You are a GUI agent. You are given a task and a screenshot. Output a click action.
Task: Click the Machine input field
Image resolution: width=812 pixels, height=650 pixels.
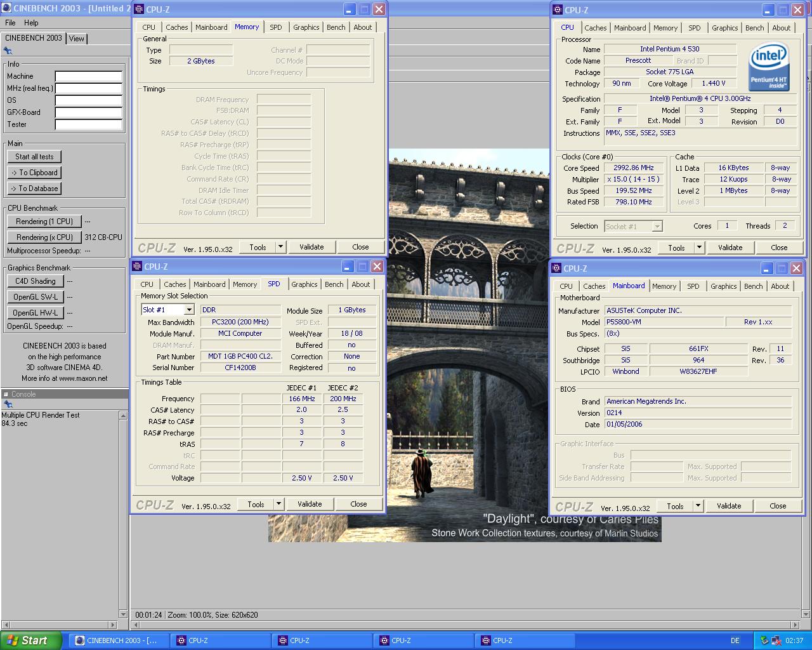pos(88,76)
